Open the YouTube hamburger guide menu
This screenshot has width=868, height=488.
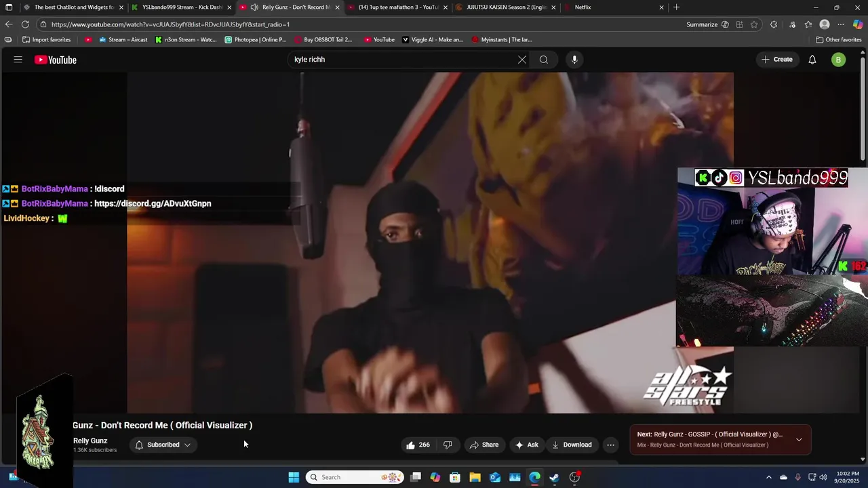18,60
